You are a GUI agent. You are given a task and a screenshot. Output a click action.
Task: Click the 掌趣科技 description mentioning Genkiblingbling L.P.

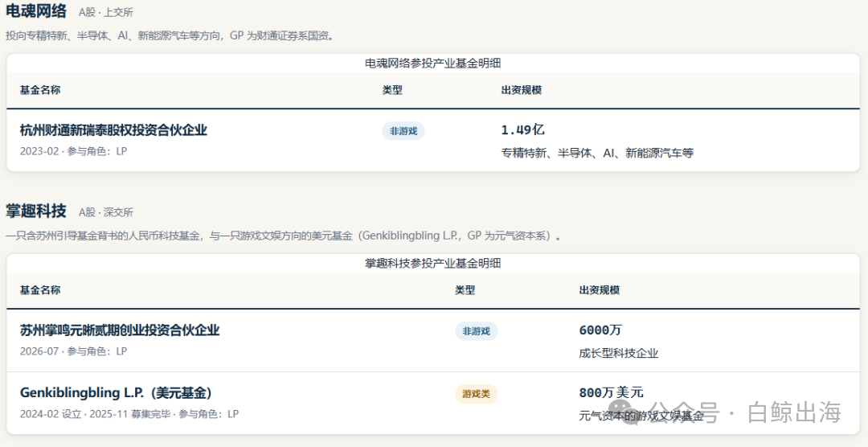coord(284,236)
